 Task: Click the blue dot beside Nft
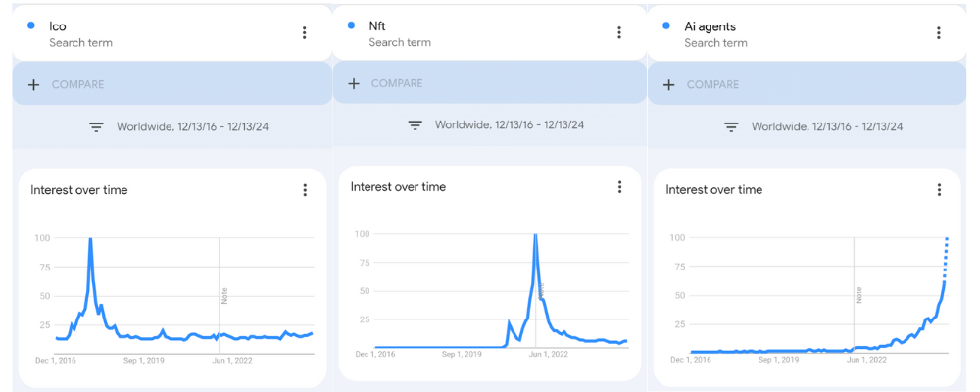tap(351, 25)
